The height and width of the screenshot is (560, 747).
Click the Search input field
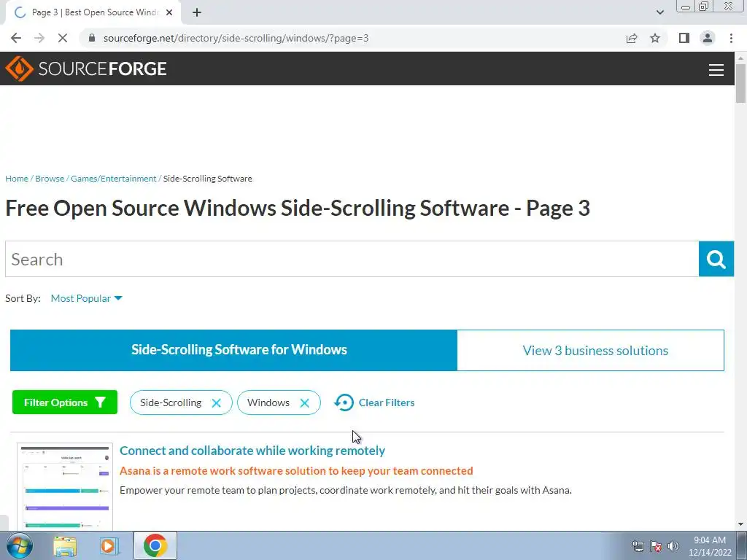(x=352, y=259)
